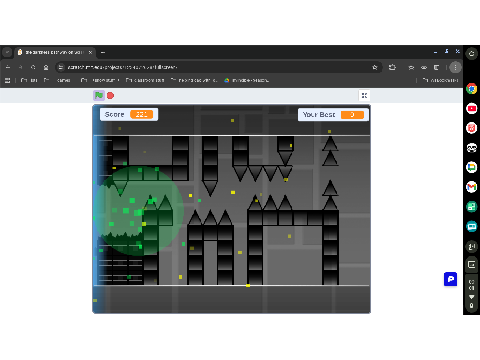Open the red app icon below YouTube

[471, 128]
